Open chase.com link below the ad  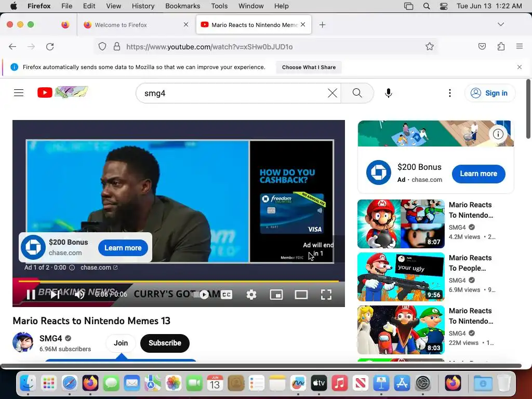(99, 268)
